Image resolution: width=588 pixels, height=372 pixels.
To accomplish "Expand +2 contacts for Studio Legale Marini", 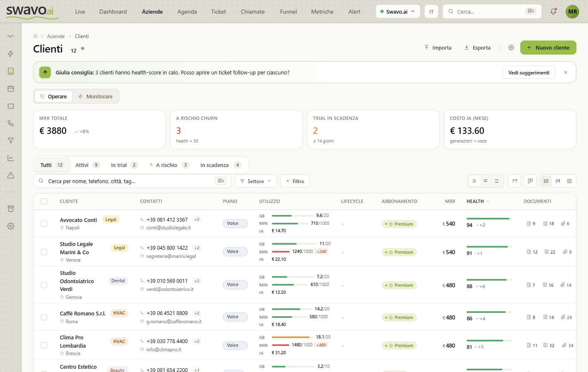I will [x=197, y=248].
